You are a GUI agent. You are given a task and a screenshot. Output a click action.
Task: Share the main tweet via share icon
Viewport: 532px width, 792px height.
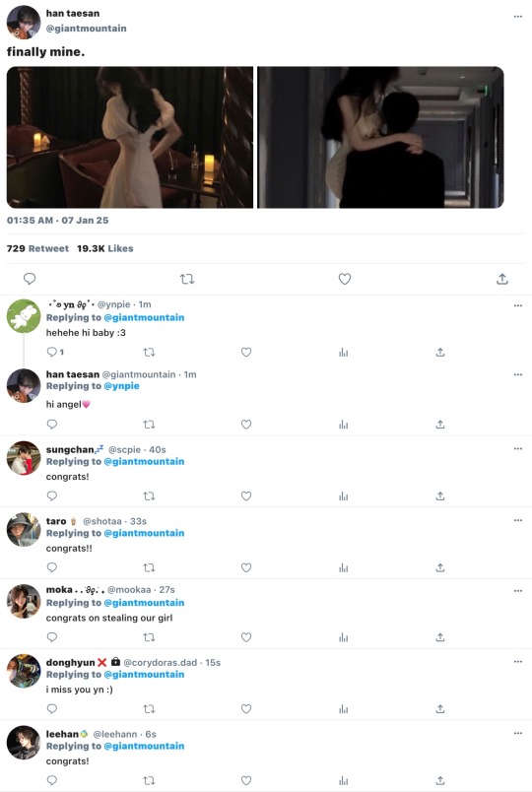(501, 279)
